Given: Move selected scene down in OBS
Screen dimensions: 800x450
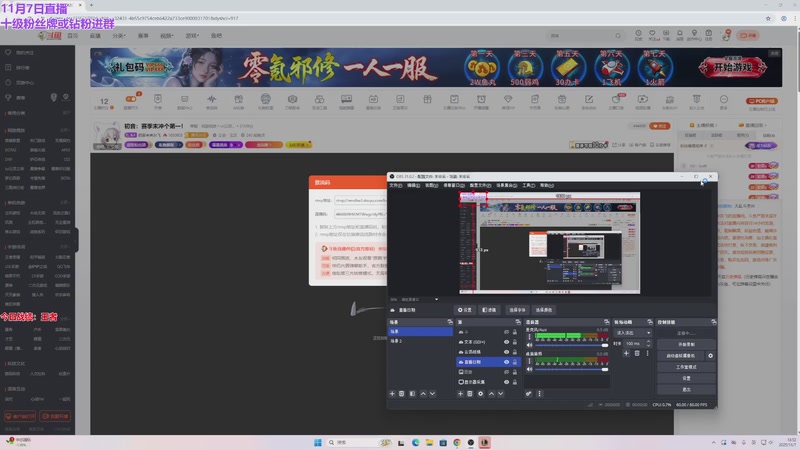Looking at the screenshot, I should (432, 394).
